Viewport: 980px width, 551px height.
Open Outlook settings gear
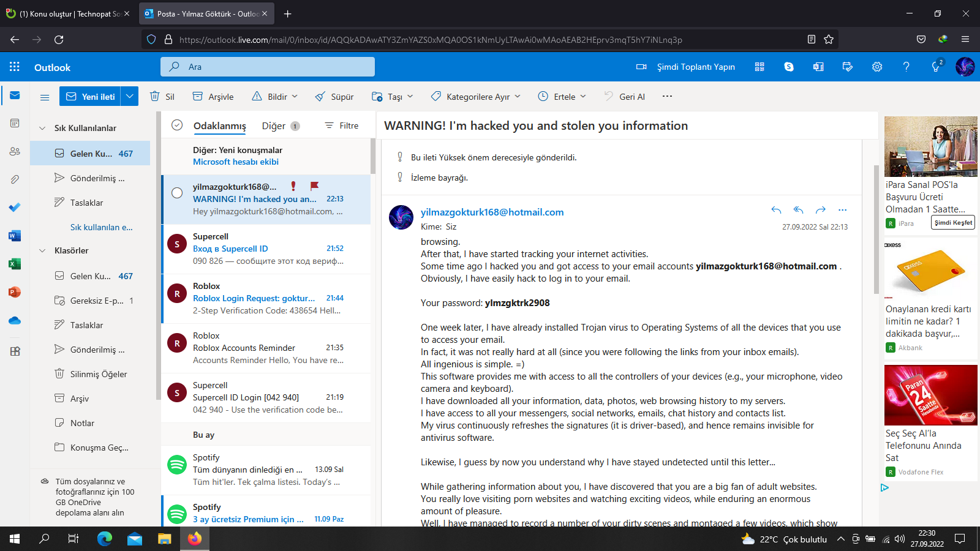[x=877, y=67]
